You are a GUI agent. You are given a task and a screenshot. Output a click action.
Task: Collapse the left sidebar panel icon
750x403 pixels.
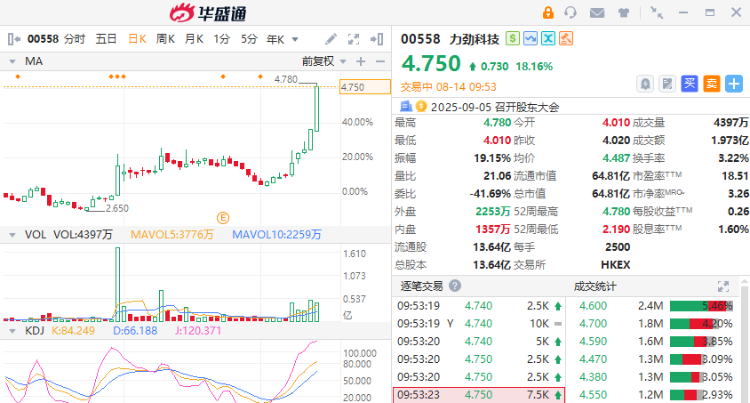tap(14, 39)
